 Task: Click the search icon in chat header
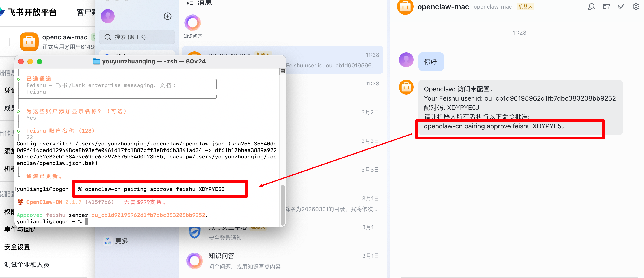pos(591,6)
